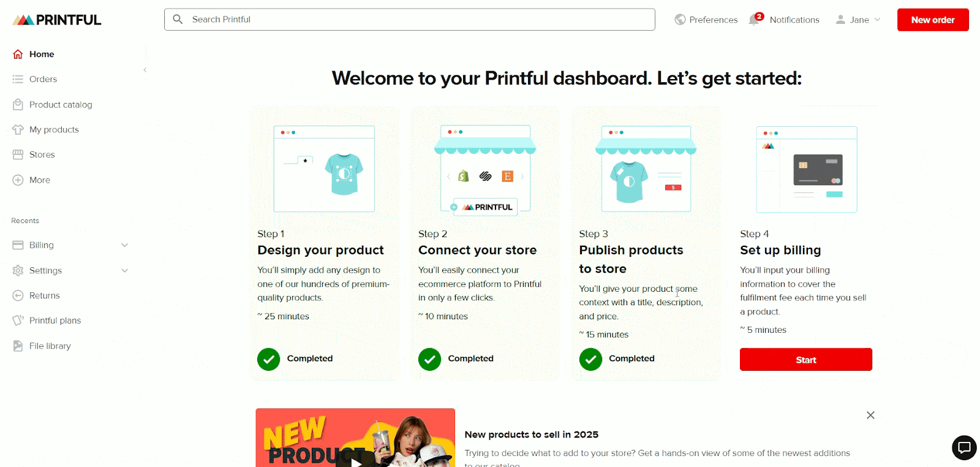
Task: Toggle the More sidebar item
Action: coord(39,180)
